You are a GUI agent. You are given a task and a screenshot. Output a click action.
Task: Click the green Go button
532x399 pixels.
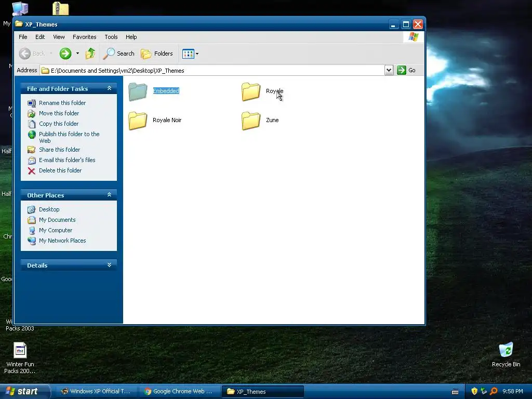point(406,70)
